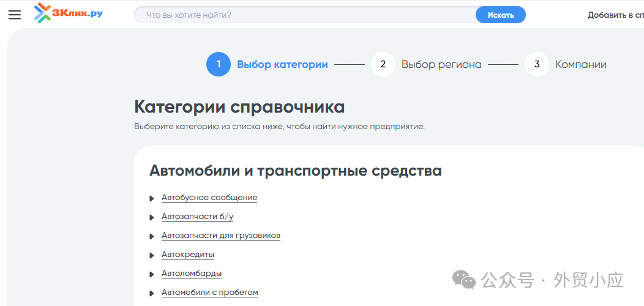Click the arrow beside Автозапчасти б/у
Image resolution: width=644 pixels, height=306 pixels.
coord(152,217)
